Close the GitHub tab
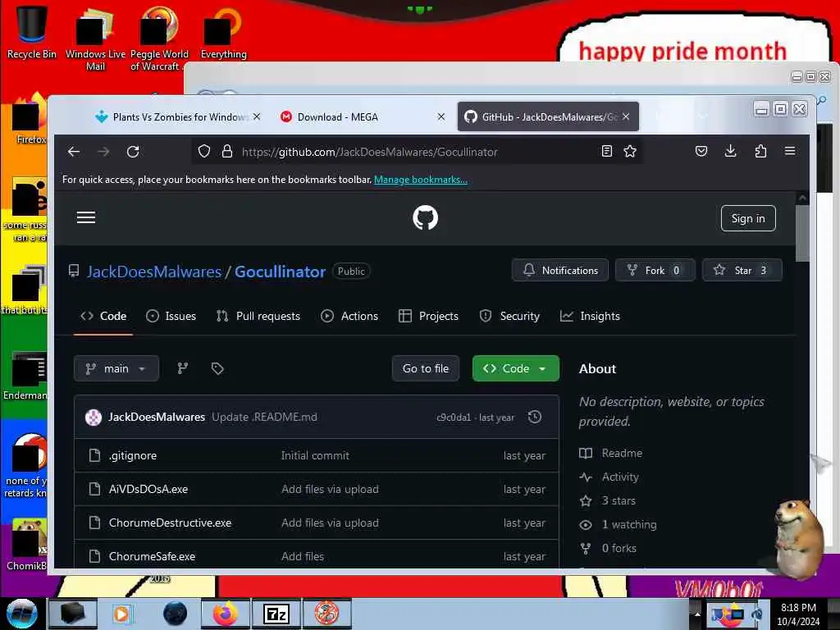The image size is (840, 630). 626,116
